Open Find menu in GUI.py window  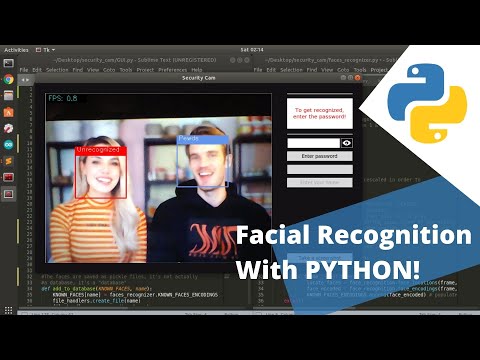click(78, 70)
